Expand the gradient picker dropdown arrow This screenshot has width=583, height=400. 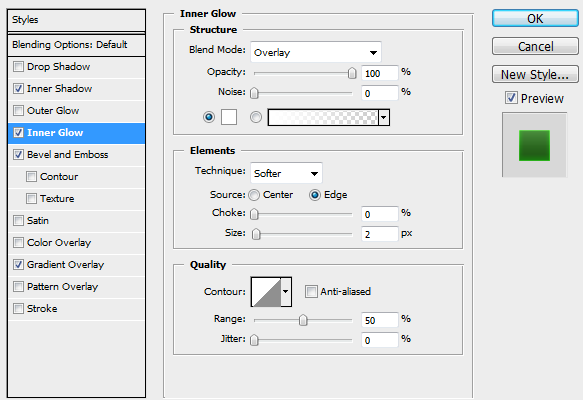[384, 117]
